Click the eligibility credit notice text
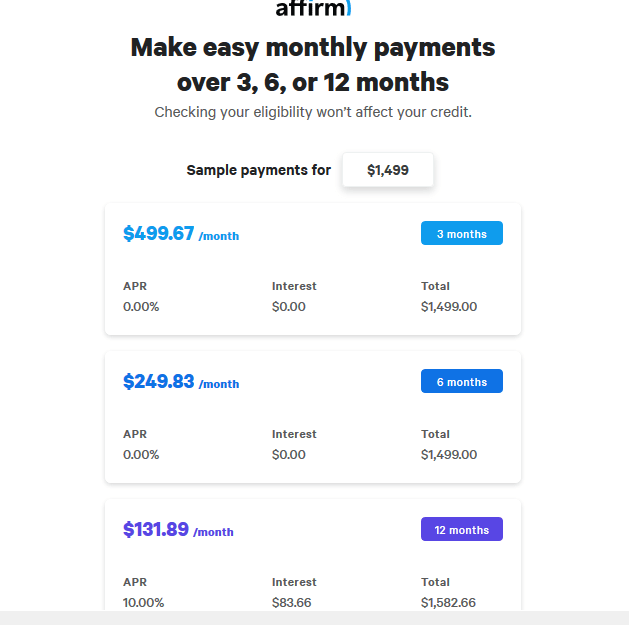Viewport: 629px width, 625px height. pos(313,112)
